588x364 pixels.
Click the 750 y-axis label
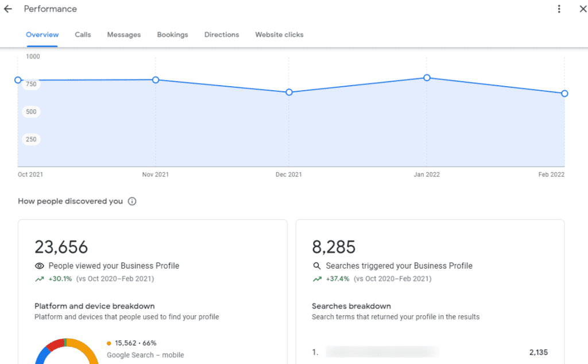31,84
